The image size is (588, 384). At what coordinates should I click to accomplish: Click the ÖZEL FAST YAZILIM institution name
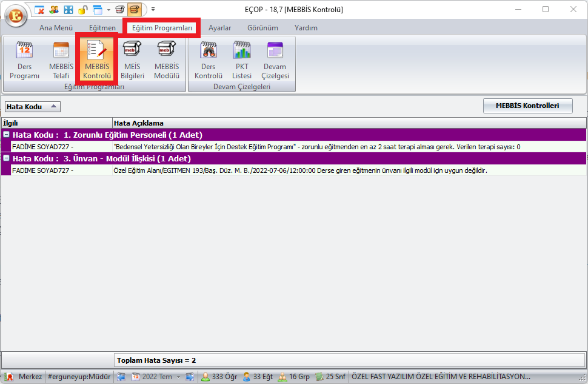tap(441, 377)
